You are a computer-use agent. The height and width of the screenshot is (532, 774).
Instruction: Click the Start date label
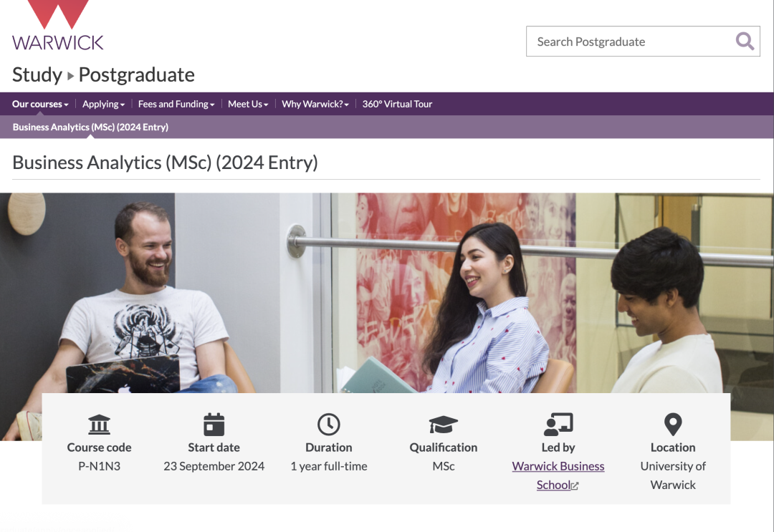tap(214, 448)
